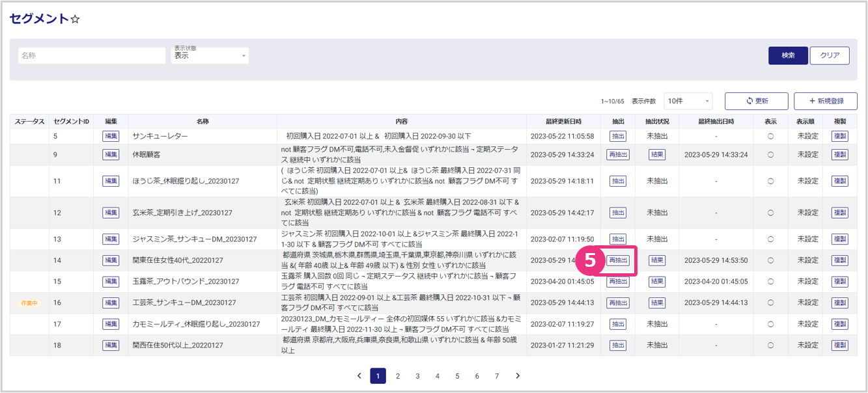868x393 pixels.
Task: Go to page 3 in pagination
Action: pyautogui.click(x=417, y=376)
